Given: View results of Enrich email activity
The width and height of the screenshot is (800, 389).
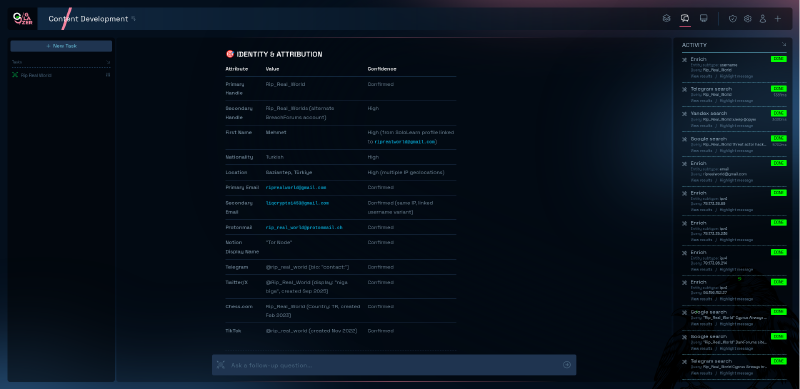Looking at the screenshot, I should (x=702, y=180).
